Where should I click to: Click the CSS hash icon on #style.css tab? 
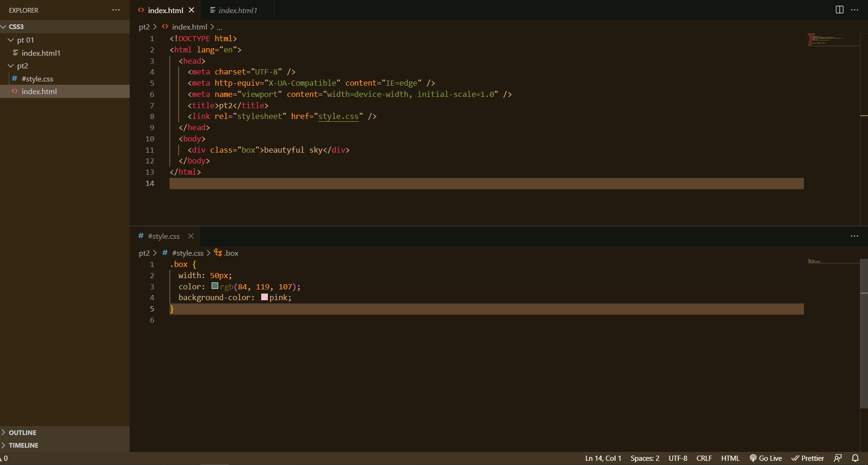(x=141, y=236)
